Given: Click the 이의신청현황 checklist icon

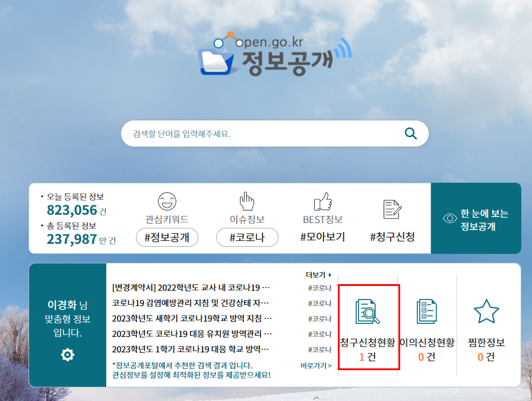Looking at the screenshot, I should (426, 311).
